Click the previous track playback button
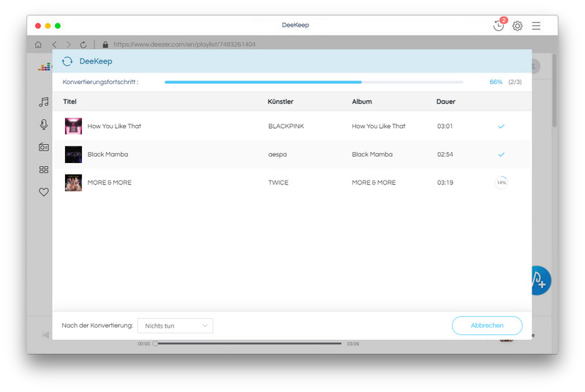585x392 pixels. (x=45, y=335)
